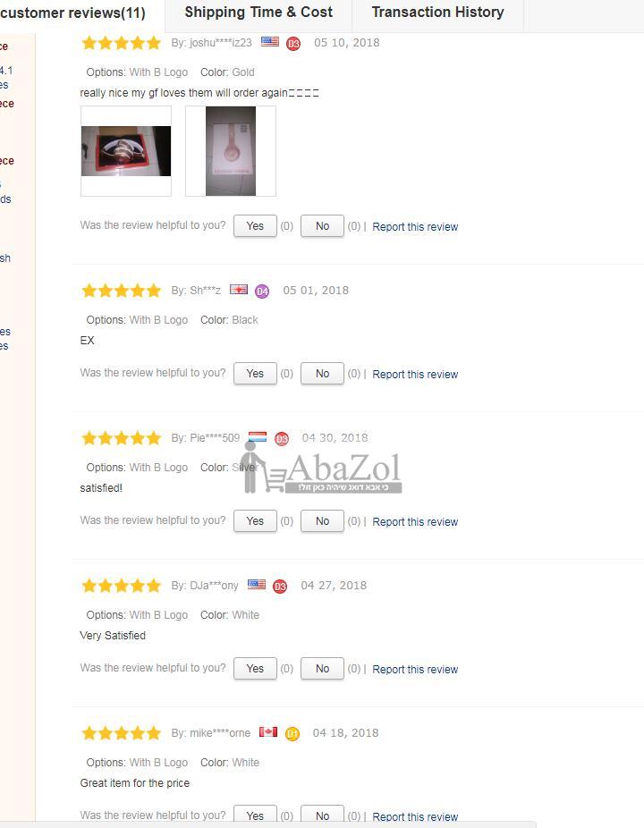644x828 pixels.
Task: Open the headphones-in-red-box review photo
Action: tap(126, 151)
